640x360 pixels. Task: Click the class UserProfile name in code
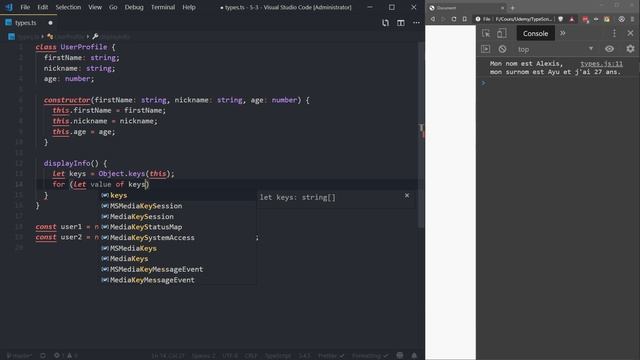click(x=84, y=47)
